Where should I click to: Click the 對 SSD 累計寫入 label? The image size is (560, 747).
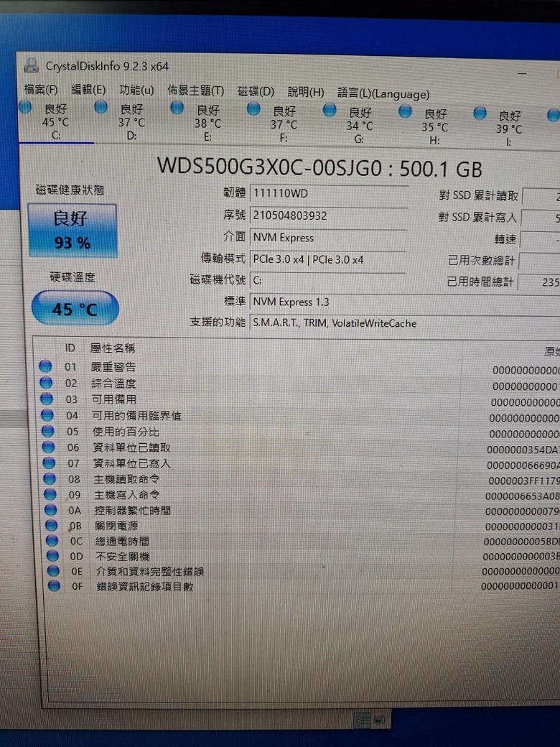pos(477,218)
